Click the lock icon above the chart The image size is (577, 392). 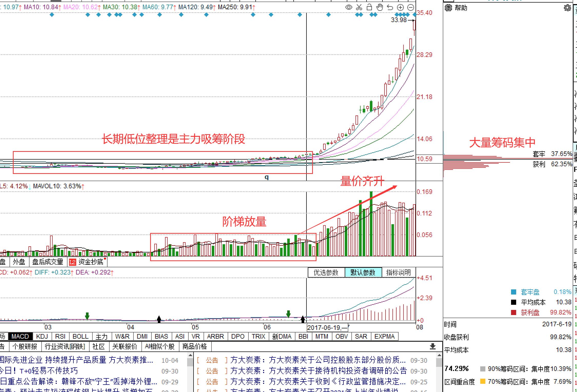(x=369, y=7)
